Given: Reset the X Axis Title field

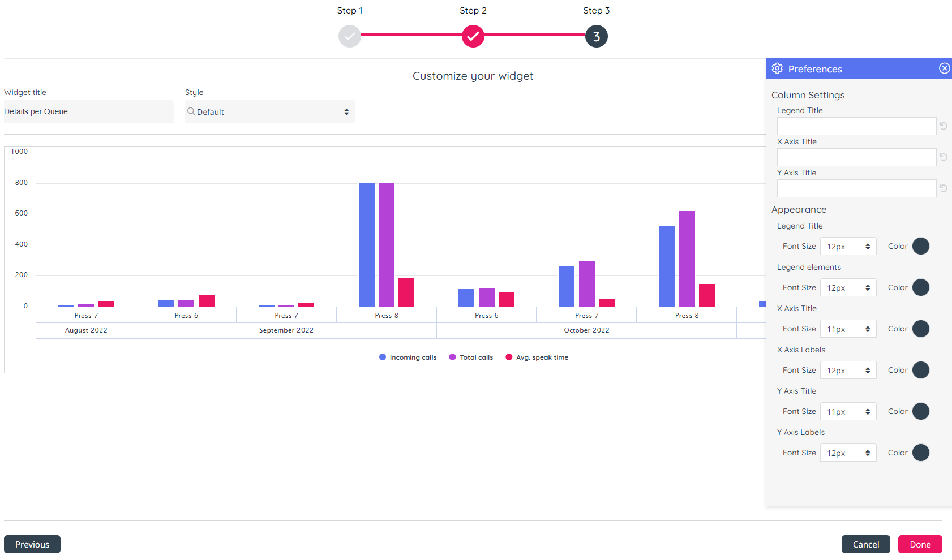Looking at the screenshot, I should pyautogui.click(x=943, y=157).
